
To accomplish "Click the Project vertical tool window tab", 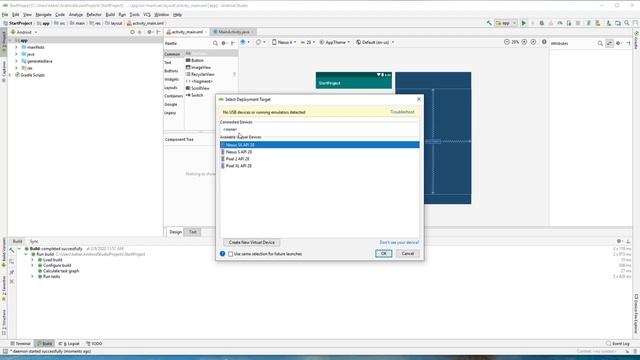I will (x=4, y=42).
